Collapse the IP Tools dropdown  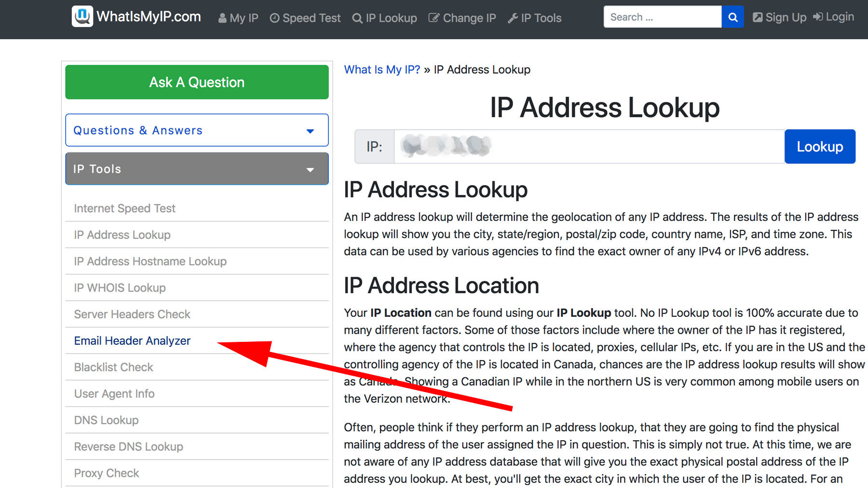[310, 169]
